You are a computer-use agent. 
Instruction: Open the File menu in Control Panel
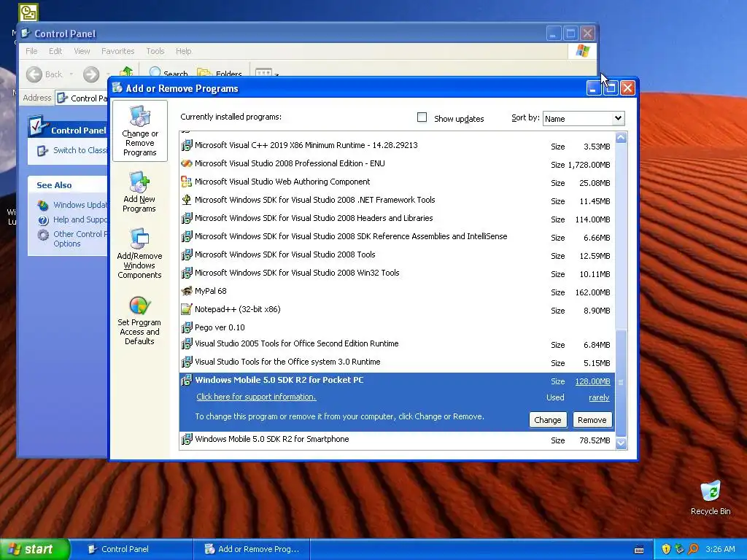31,51
